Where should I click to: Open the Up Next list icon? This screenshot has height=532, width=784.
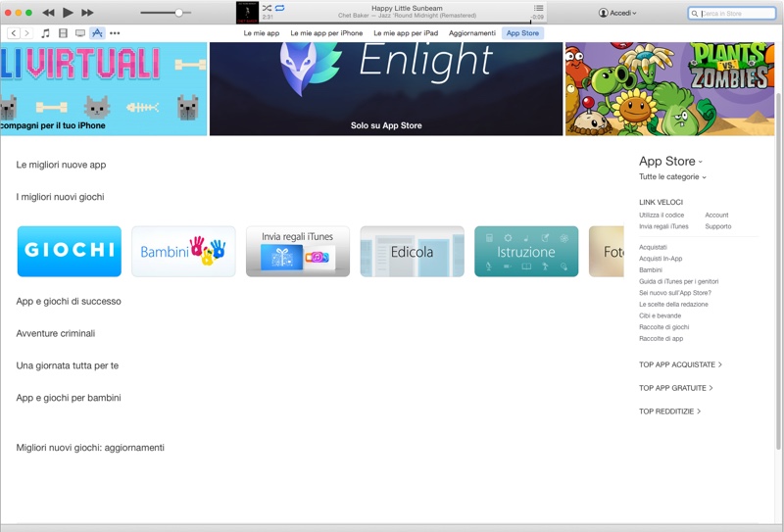[538, 8]
